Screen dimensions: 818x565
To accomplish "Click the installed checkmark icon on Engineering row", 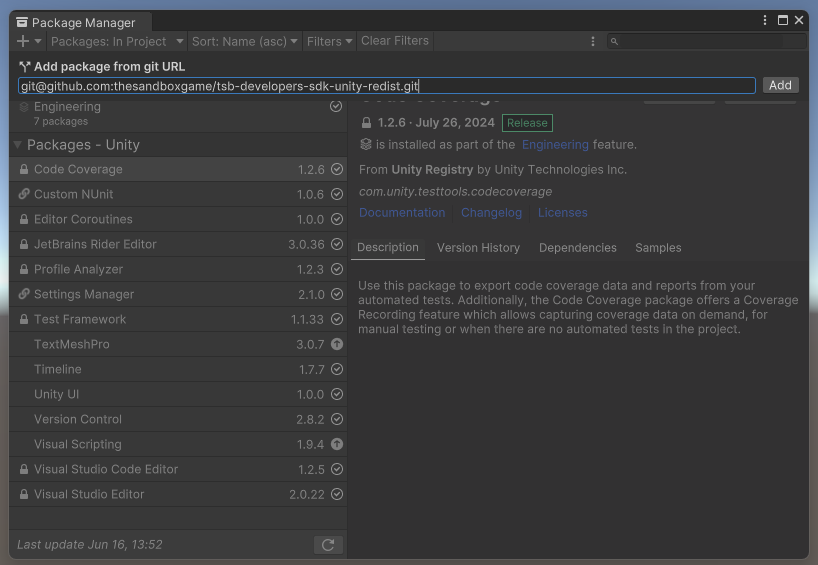I will (336, 106).
